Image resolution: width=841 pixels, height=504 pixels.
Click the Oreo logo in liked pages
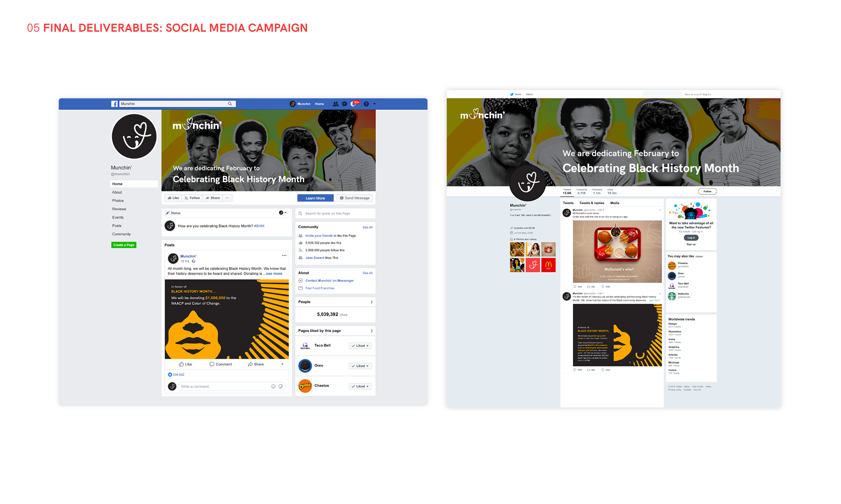305,365
